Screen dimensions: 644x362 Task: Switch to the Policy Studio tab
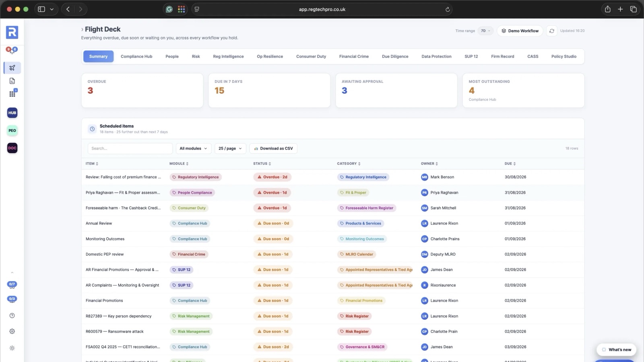563,56
